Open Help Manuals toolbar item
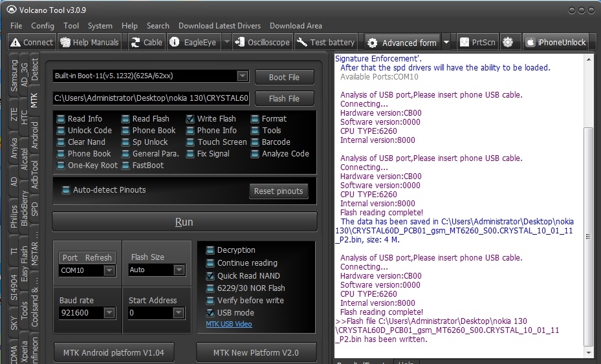Viewport: 601px width, 364px height. (90, 42)
